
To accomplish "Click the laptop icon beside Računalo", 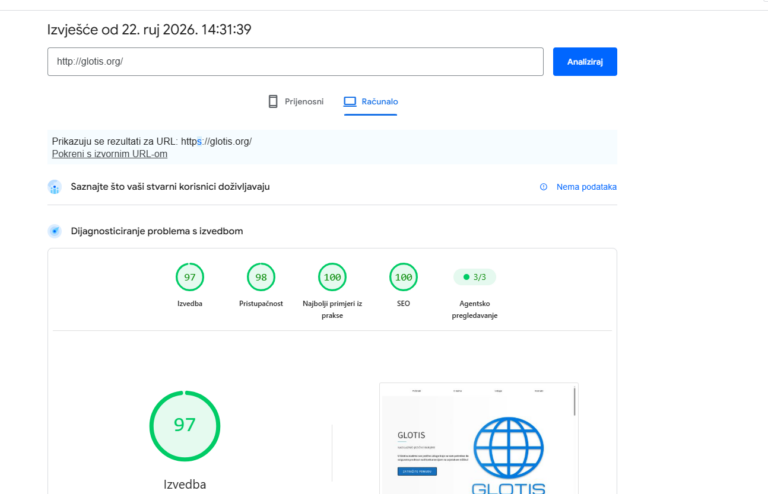I will click(x=350, y=101).
